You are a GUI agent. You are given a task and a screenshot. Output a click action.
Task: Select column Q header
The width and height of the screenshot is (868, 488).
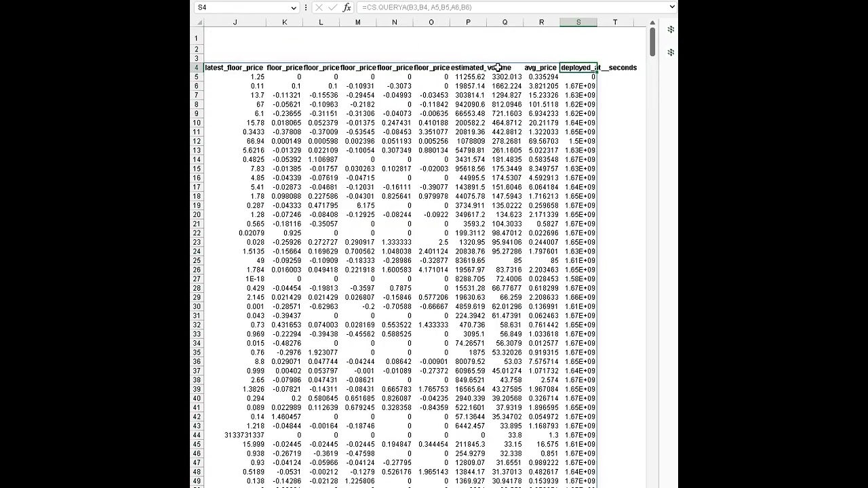[505, 22]
